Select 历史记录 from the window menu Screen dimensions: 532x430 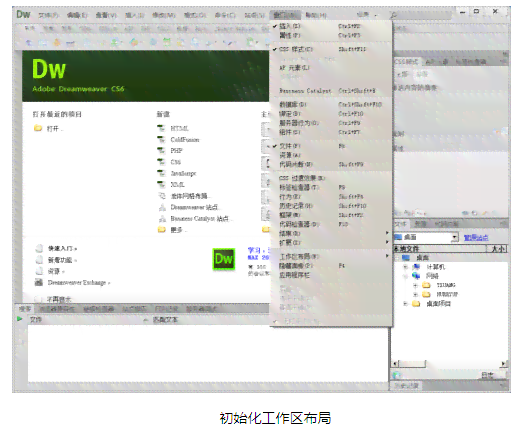click(331, 206)
